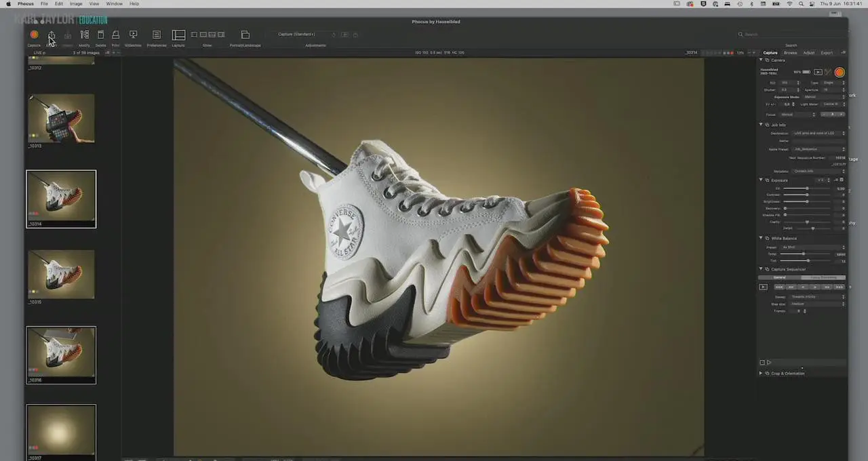Collapse the Job Info section
Screen dimensions: 868x461
[761, 125]
